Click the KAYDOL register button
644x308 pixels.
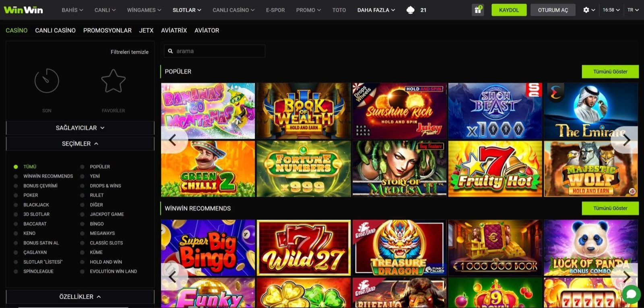click(509, 10)
